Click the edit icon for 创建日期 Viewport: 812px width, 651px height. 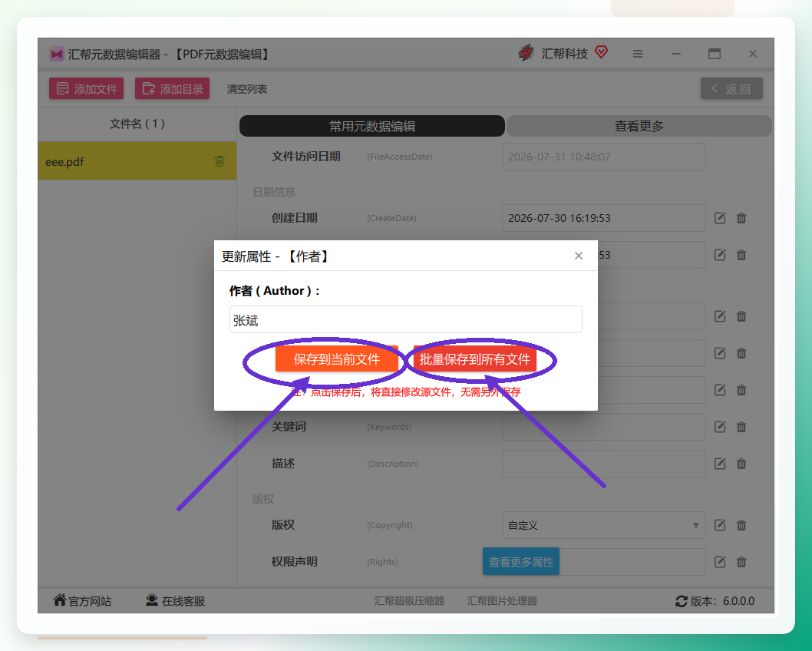[x=720, y=218]
